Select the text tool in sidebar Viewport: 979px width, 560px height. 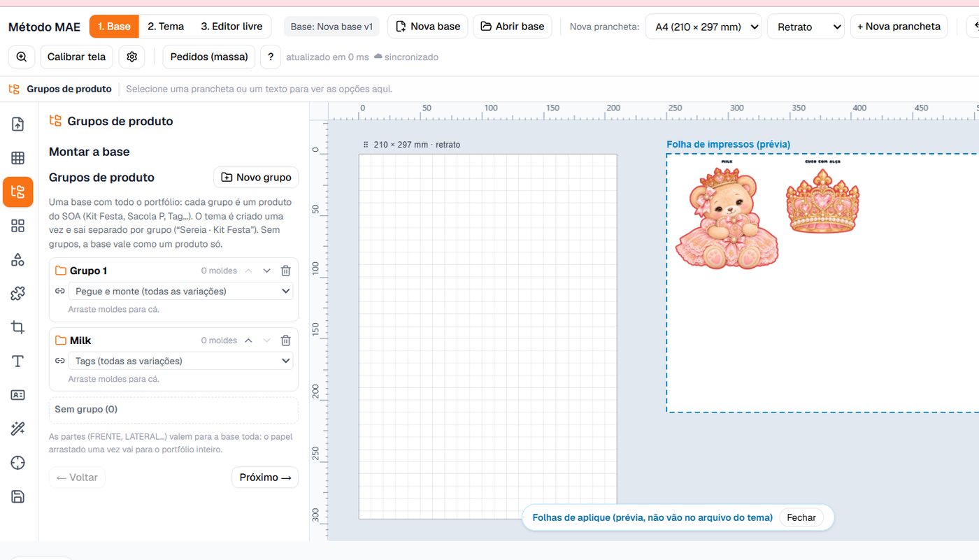pos(18,361)
